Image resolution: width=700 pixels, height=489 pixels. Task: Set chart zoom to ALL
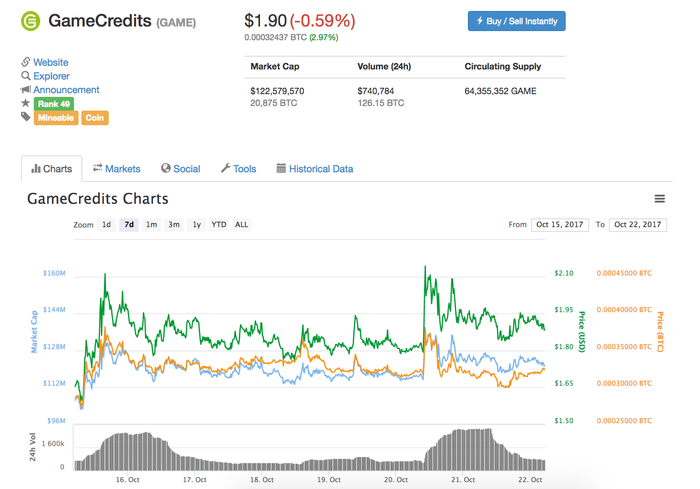click(x=242, y=225)
